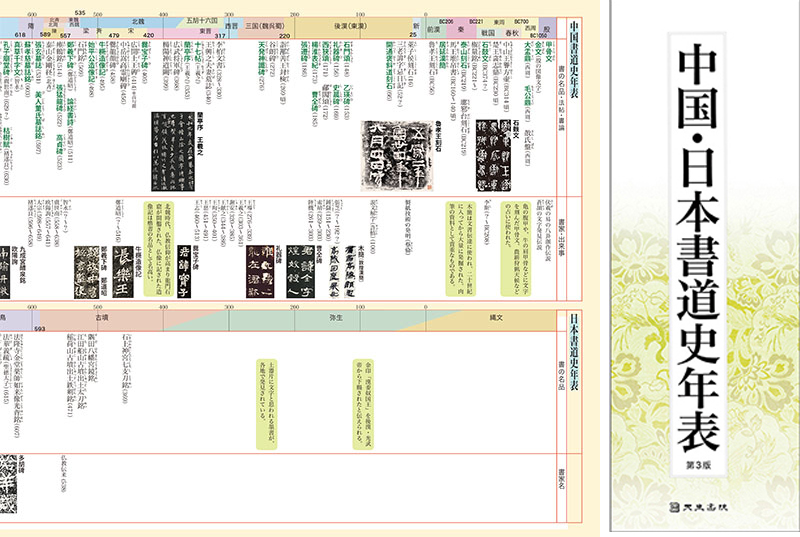Click the 北魏 dynasty segment
This screenshot has height=537, width=800.
138,19
